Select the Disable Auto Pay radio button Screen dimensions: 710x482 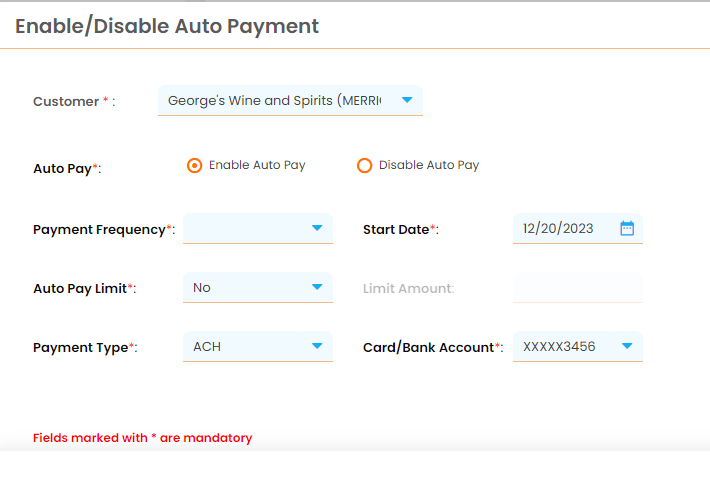point(365,165)
